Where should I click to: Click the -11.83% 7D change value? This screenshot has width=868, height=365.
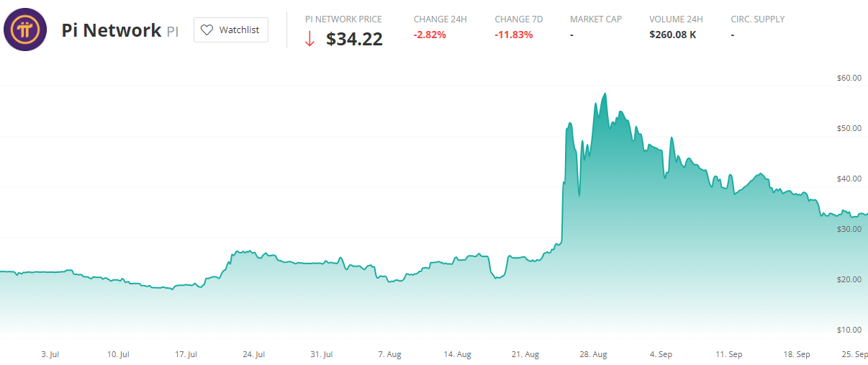514,35
